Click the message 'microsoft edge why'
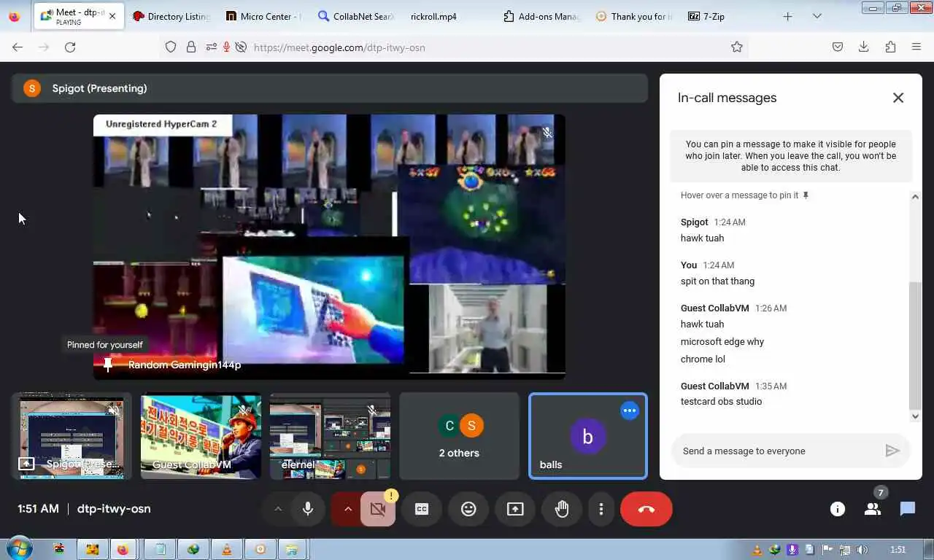934x560 pixels. point(722,341)
